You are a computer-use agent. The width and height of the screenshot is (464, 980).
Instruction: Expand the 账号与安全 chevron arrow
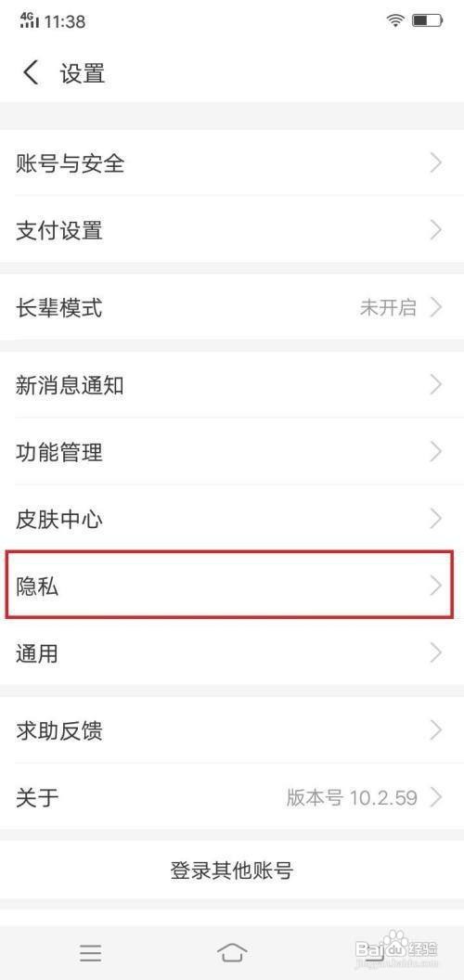(x=436, y=163)
